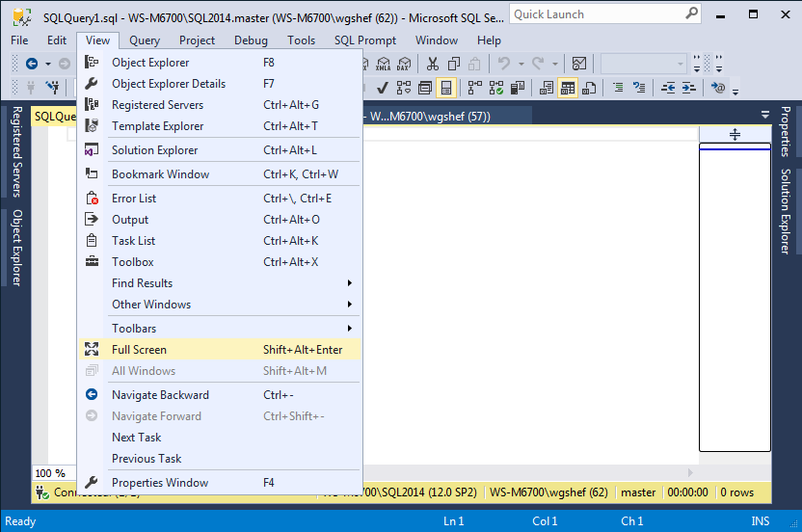
Task: Choose Object Explorer Details menu entry
Action: click(x=220, y=84)
